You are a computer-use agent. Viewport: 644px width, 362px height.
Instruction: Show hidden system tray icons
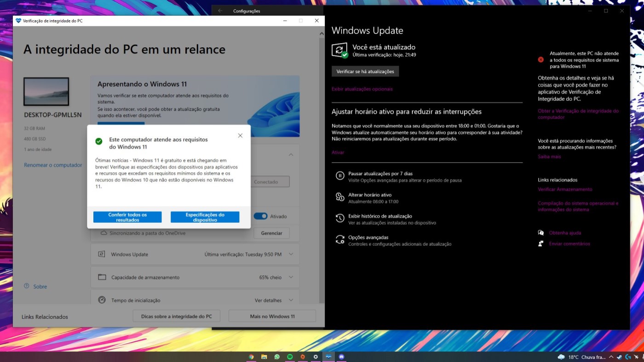coord(611,357)
